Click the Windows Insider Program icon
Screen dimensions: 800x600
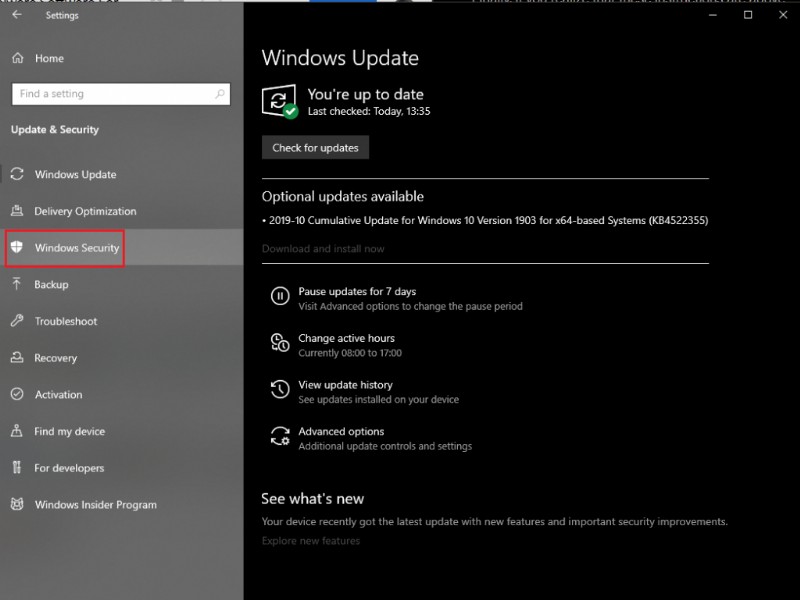[x=17, y=505]
